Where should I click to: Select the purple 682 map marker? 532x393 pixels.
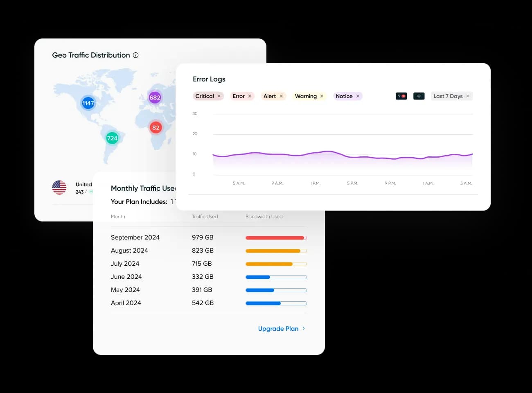tap(155, 97)
